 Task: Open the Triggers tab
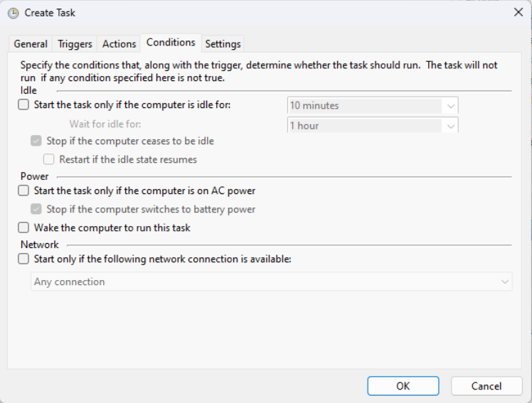pos(75,44)
